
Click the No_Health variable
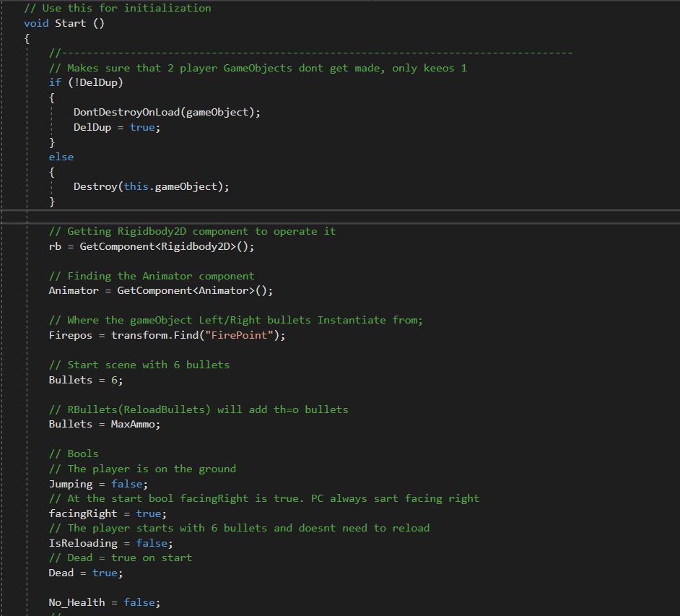[77, 602]
